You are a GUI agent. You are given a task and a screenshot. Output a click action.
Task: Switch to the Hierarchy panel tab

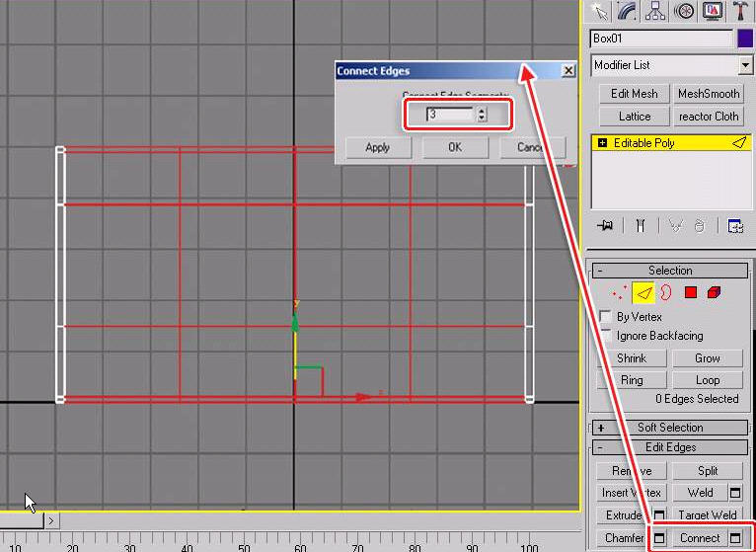point(654,11)
